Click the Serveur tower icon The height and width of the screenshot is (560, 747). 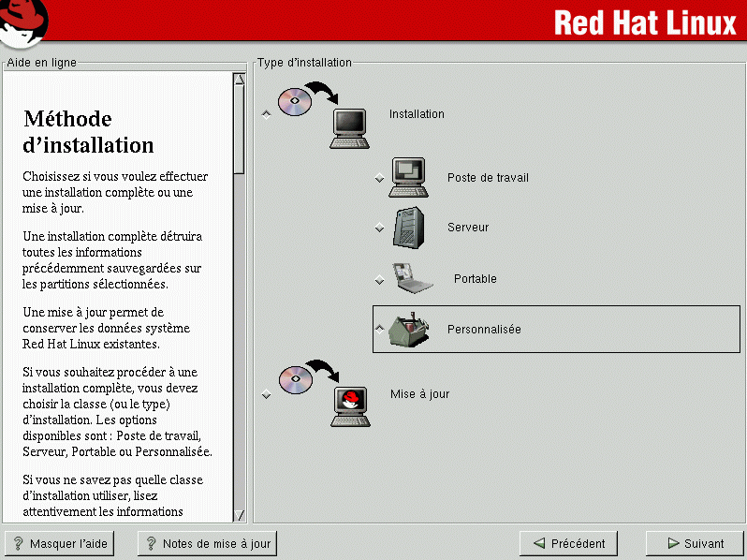click(409, 228)
